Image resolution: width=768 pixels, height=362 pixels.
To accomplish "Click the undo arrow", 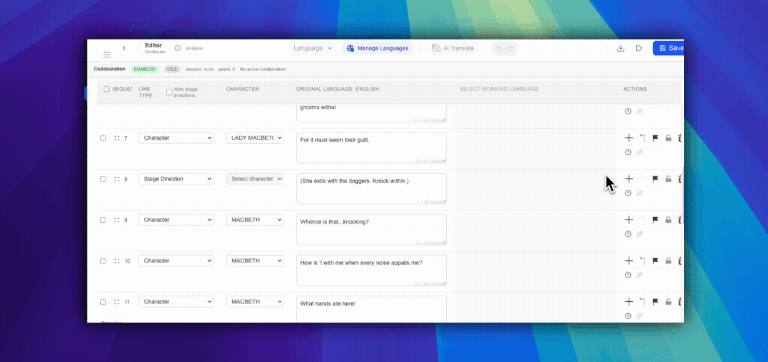I will coord(499,48).
